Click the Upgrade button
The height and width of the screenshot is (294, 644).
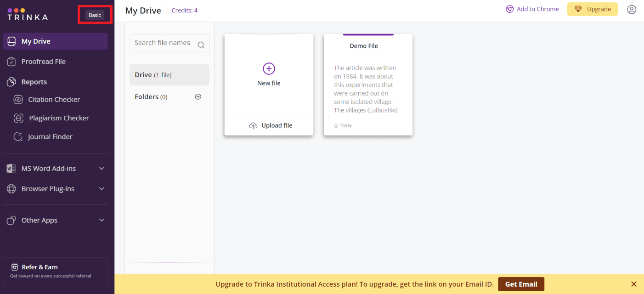(593, 9)
